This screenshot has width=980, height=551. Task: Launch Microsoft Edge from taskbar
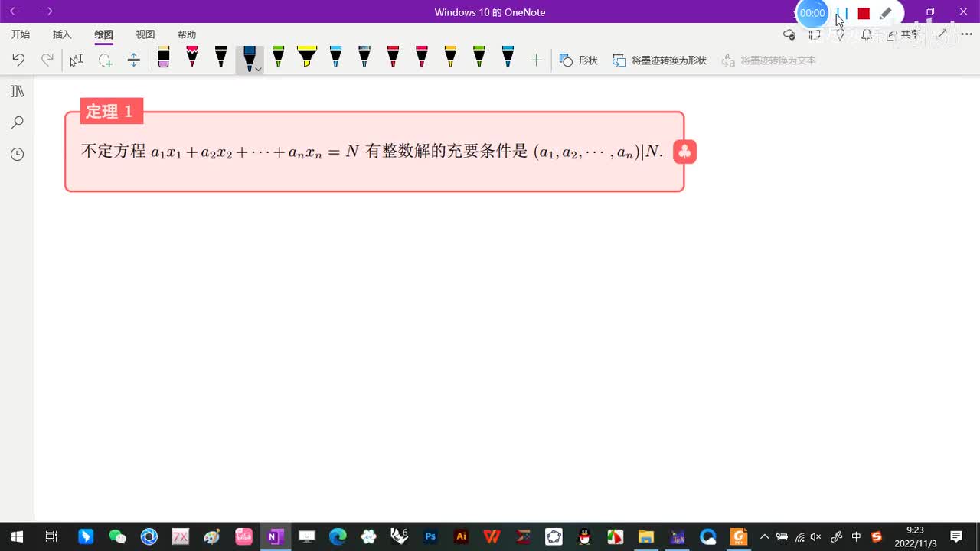(338, 536)
